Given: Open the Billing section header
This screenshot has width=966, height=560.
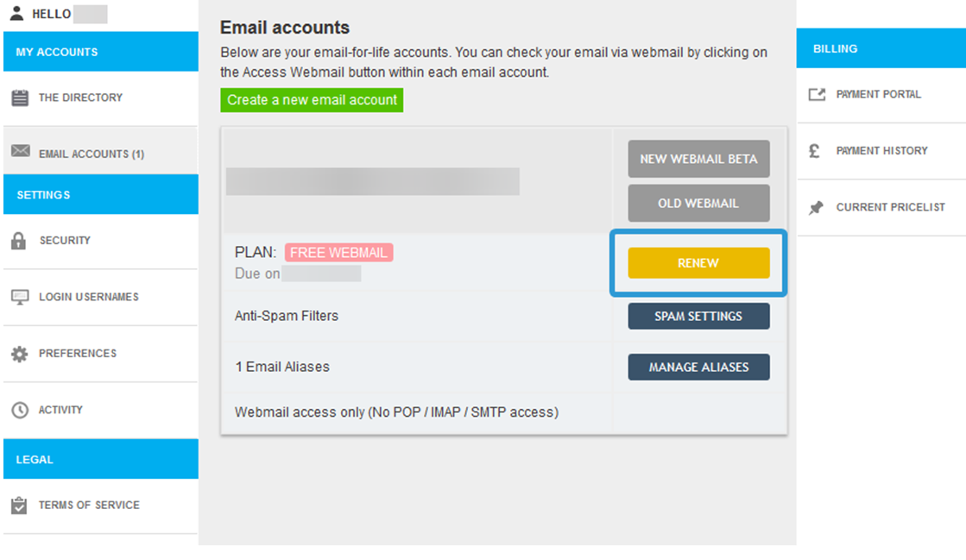Looking at the screenshot, I should [881, 48].
